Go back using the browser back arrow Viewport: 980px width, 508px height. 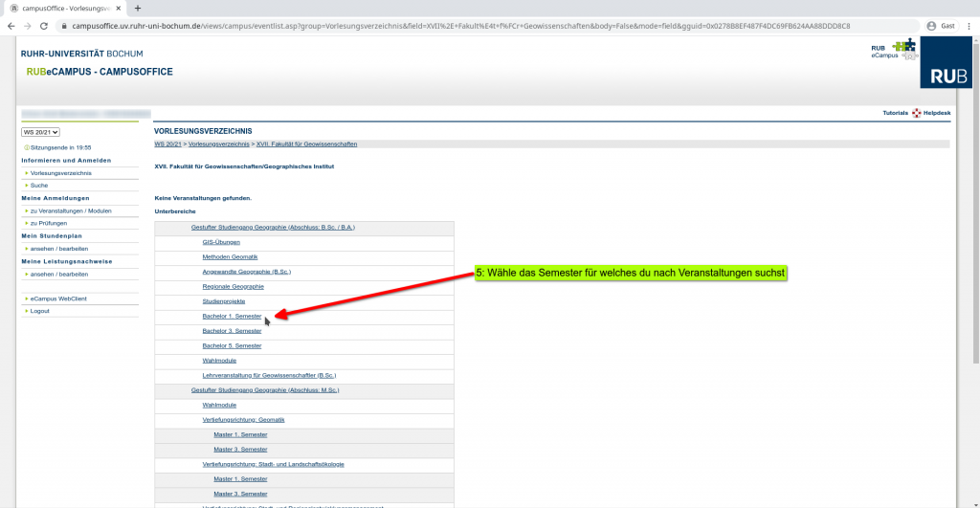pos(11,26)
